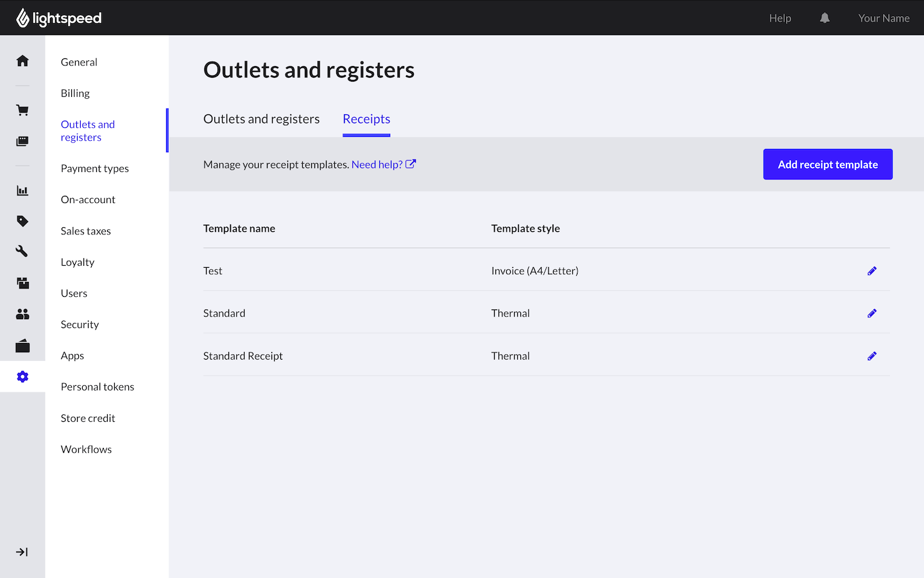Click Help in the top bar
This screenshot has height=578, width=924.
tap(780, 18)
